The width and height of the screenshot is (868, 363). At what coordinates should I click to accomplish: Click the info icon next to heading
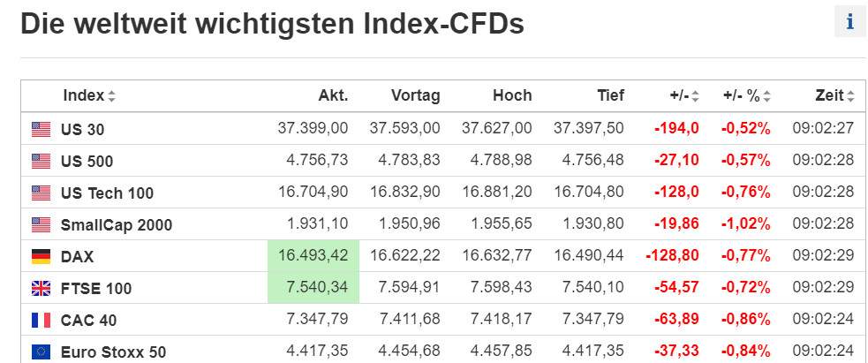[849, 22]
